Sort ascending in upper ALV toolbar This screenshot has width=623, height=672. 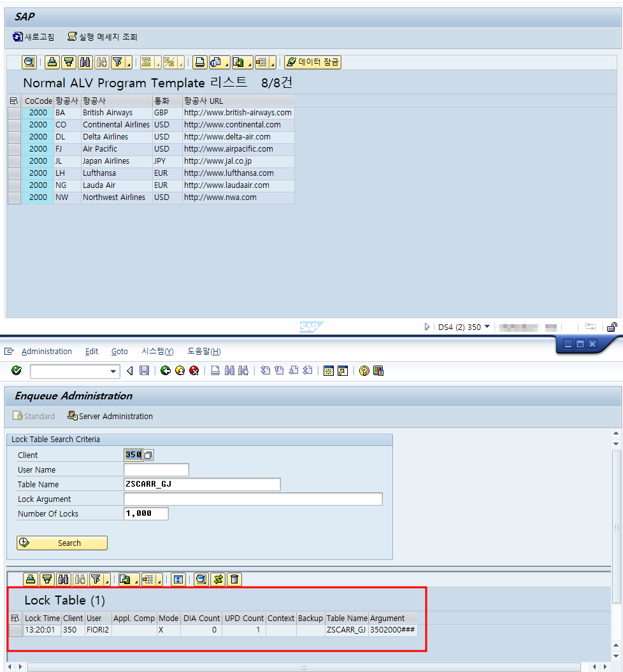point(52,62)
